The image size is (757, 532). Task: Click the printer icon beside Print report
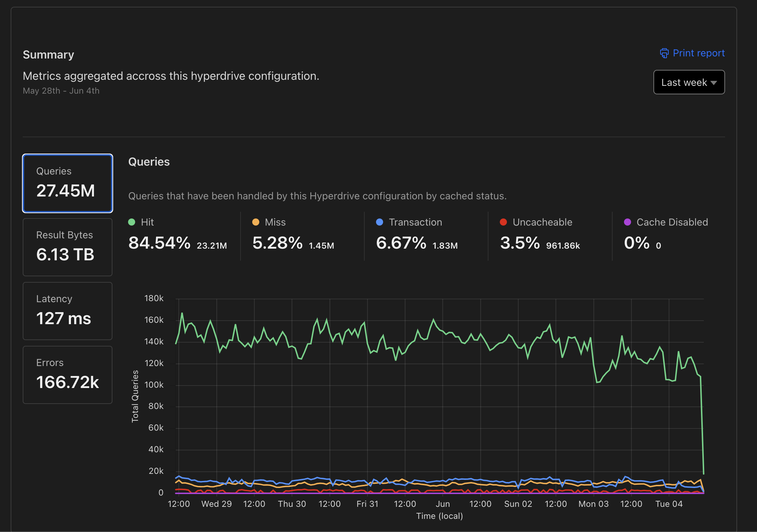coord(664,53)
